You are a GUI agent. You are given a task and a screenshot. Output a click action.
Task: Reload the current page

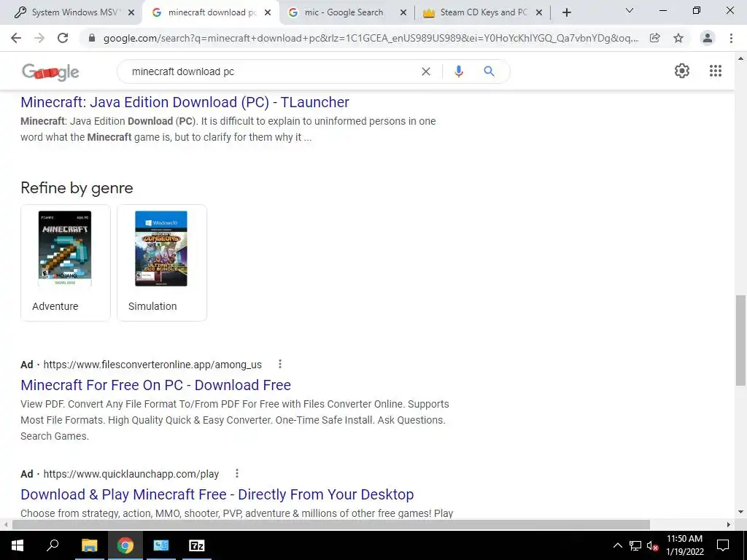pyautogui.click(x=63, y=38)
